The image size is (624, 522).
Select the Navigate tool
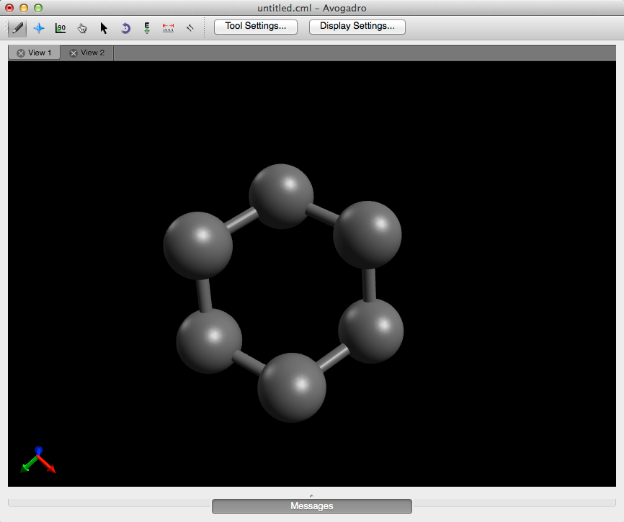point(39,28)
